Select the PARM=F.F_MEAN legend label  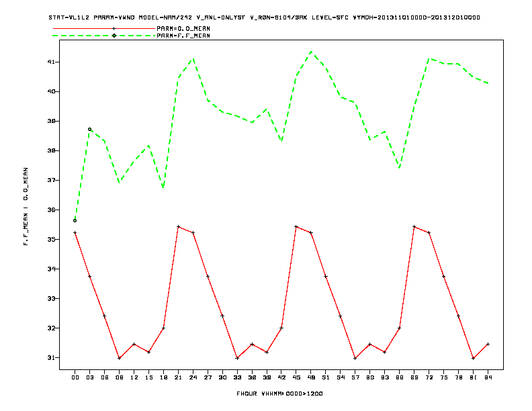[183, 36]
